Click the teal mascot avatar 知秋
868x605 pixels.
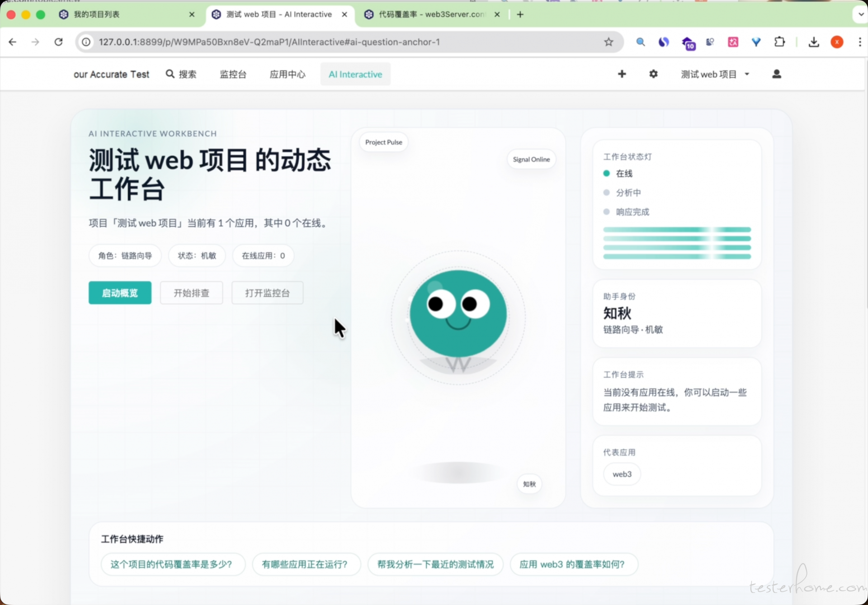(x=458, y=313)
